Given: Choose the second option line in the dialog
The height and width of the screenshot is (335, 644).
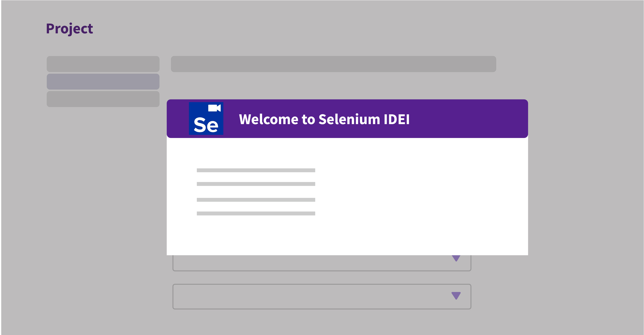Looking at the screenshot, I should (256, 184).
